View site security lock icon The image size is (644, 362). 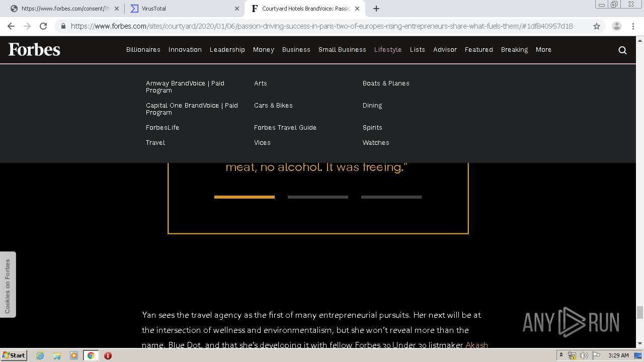point(63,26)
